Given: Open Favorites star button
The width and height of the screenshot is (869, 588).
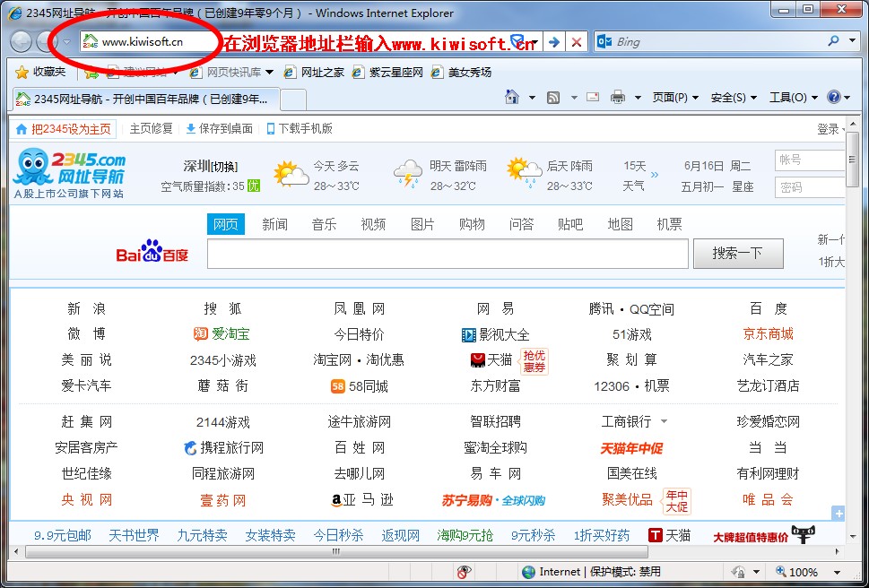Looking at the screenshot, I should click(39, 72).
